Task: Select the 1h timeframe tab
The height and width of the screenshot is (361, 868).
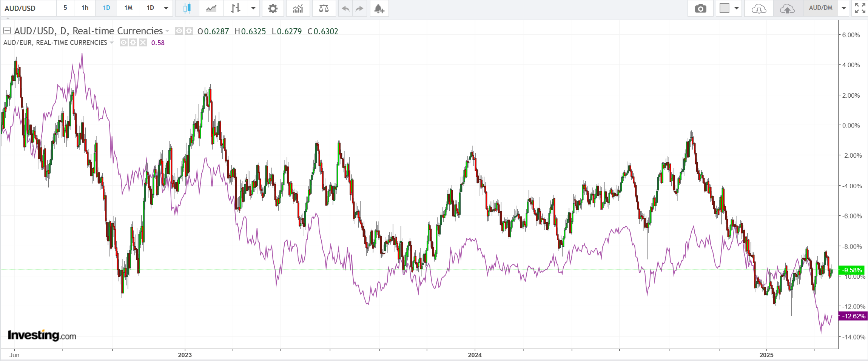Action: [x=85, y=8]
